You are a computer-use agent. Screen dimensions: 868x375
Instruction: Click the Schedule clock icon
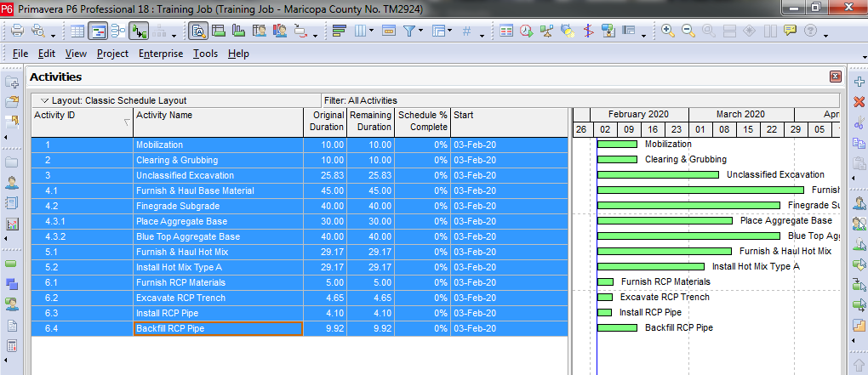(527, 31)
